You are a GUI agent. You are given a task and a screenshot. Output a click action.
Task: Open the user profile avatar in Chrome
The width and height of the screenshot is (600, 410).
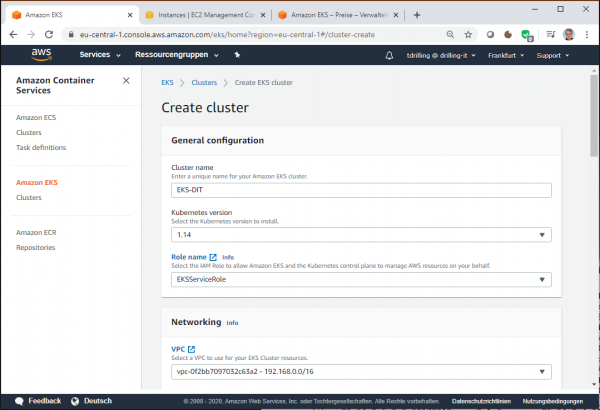(569, 34)
